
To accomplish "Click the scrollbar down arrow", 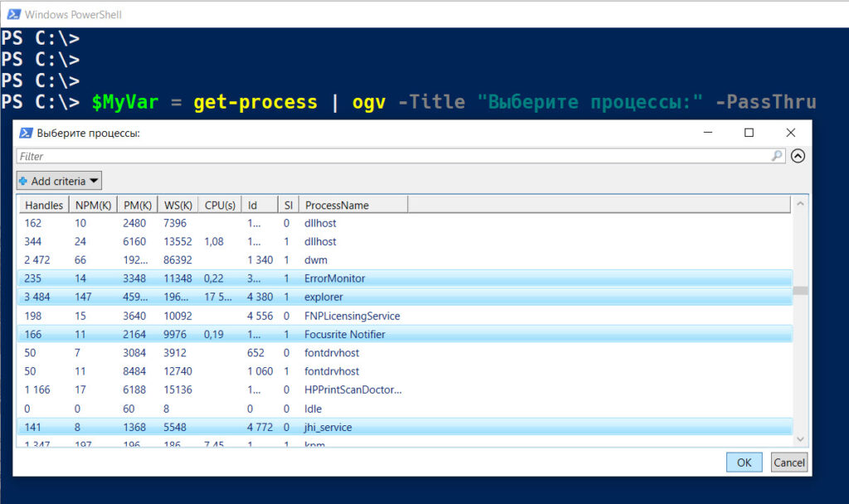I will [799, 439].
